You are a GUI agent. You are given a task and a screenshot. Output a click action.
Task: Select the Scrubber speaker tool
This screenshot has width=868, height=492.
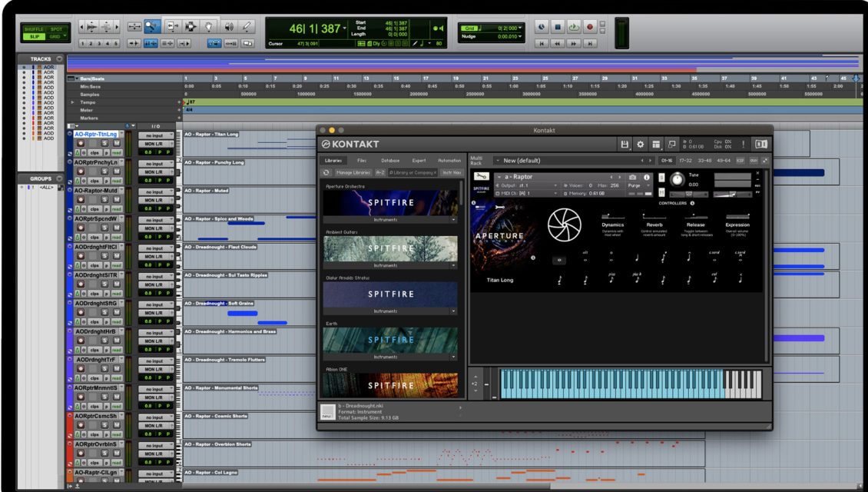pos(229,27)
